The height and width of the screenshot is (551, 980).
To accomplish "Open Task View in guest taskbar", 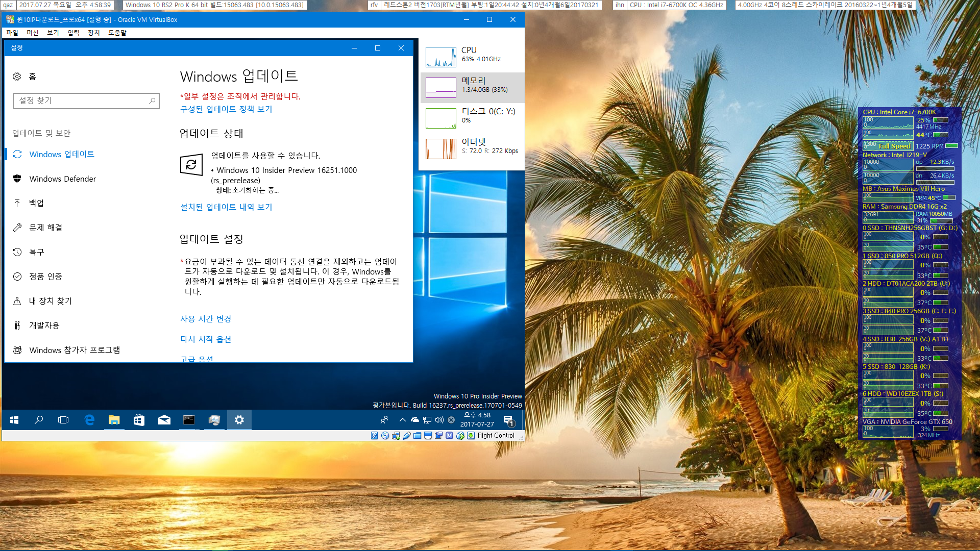I will coord(63,420).
